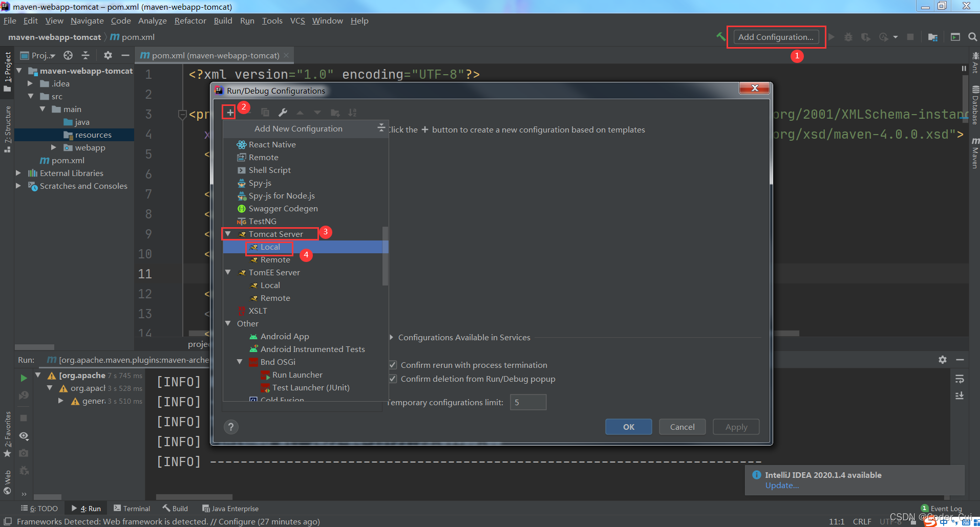This screenshot has height=527, width=980.
Task: Open the Build tool tab at bottom
Action: (176, 509)
